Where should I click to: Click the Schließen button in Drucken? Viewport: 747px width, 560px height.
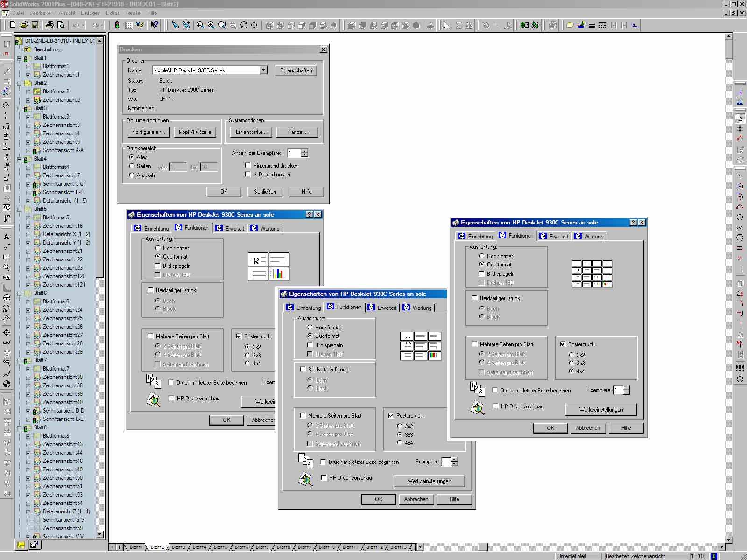265,192
